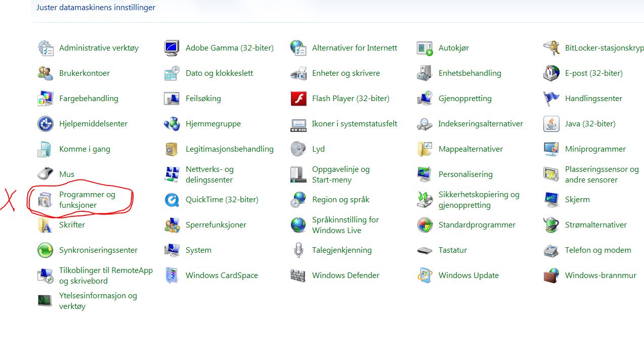Click the Strømalternativer battery icon

551,225
